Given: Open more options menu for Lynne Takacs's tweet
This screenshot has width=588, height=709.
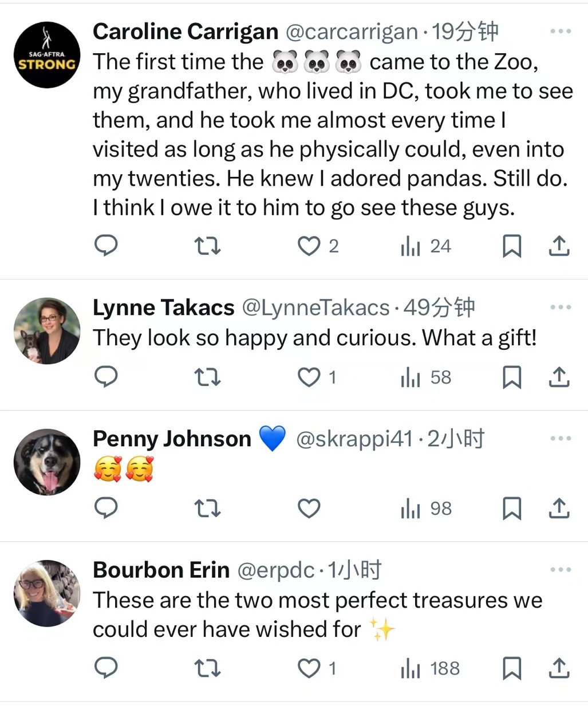Looking at the screenshot, I should point(561,308).
